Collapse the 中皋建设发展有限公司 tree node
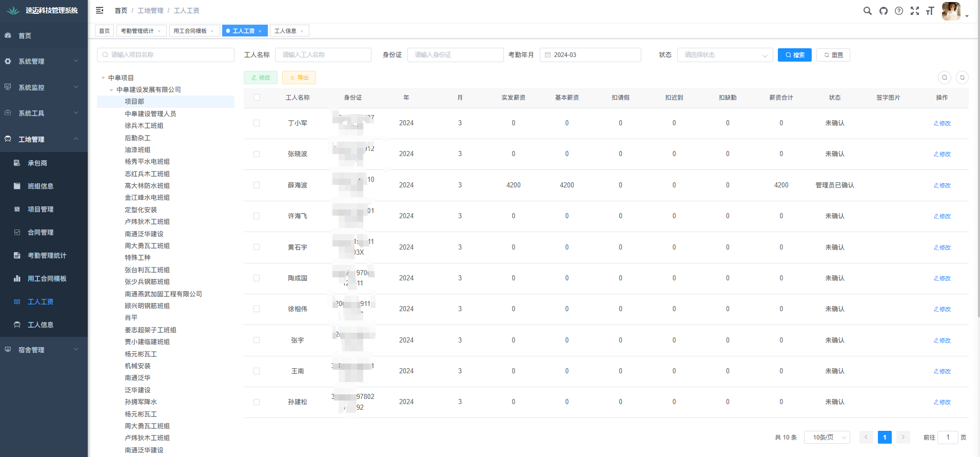Screen dimensions: 980x457 [111, 90]
